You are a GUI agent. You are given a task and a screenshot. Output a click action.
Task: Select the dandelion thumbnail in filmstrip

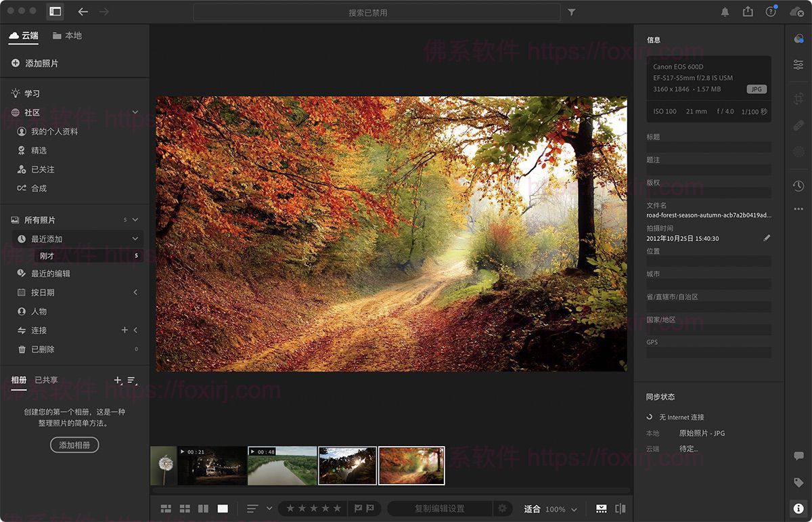tap(163, 465)
